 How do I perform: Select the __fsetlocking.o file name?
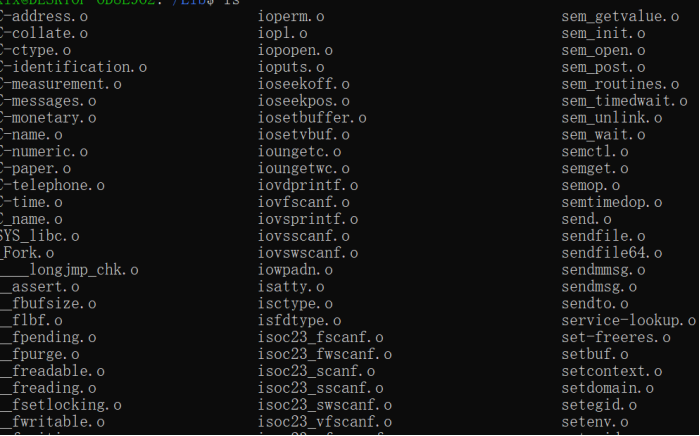click(61, 405)
